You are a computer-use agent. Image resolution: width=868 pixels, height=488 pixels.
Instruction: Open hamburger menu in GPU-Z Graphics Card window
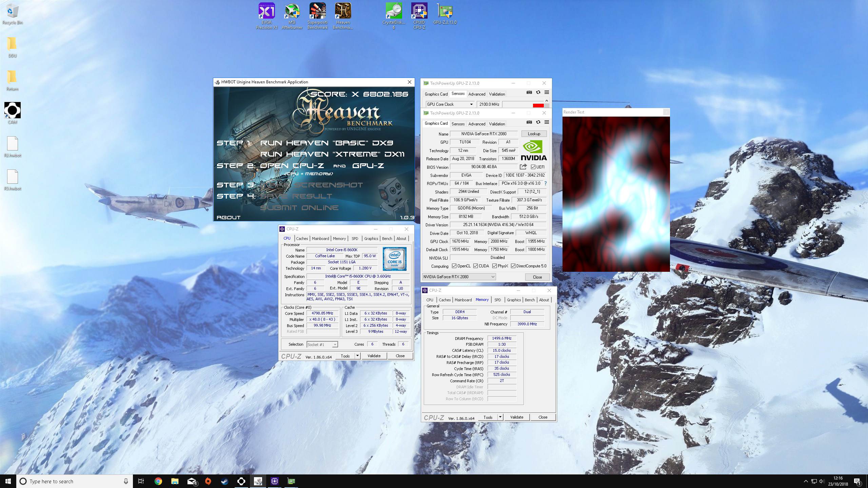coord(547,122)
